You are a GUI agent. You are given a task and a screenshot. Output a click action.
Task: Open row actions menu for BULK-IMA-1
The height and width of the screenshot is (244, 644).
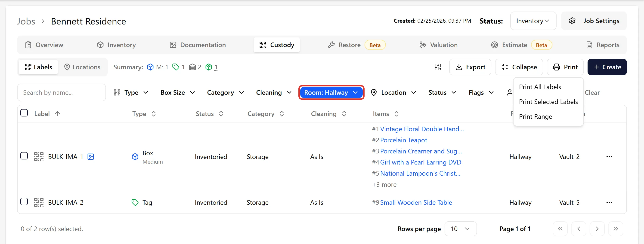[x=609, y=157]
